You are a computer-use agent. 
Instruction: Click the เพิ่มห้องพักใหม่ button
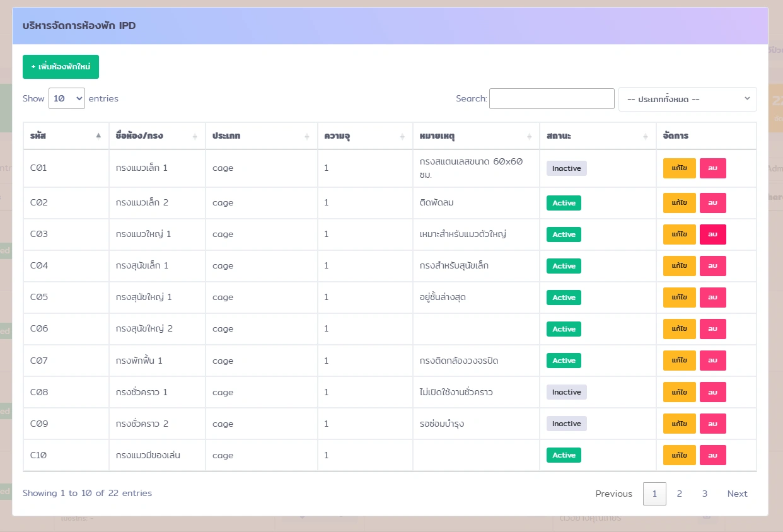(x=61, y=67)
